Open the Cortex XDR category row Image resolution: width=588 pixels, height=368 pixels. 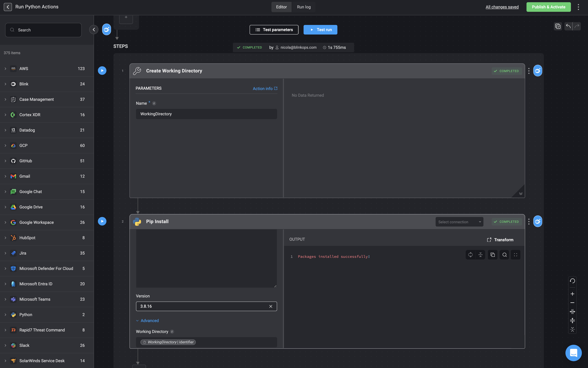click(x=47, y=115)
